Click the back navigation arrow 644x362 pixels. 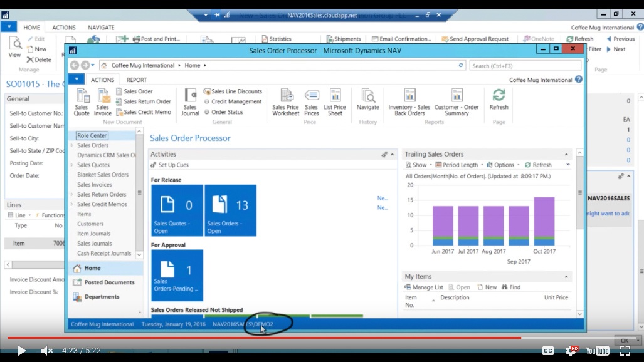point(75,65)
